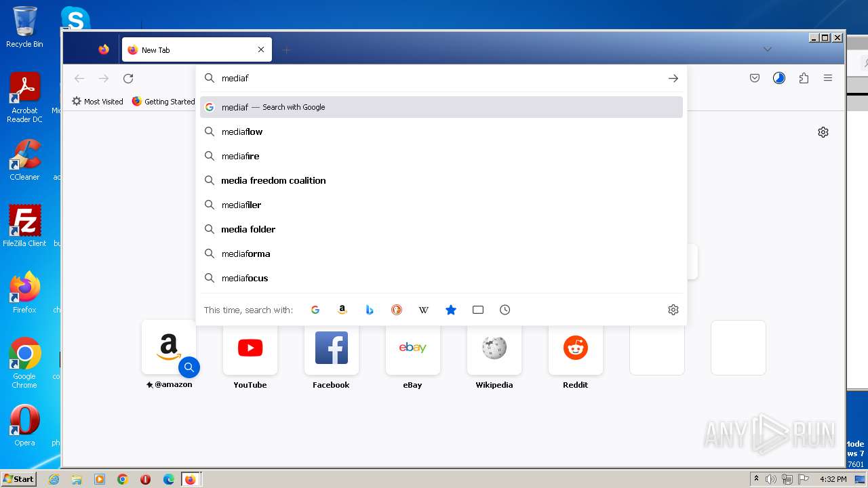The image size is (868, 488).
Task: Click Google Chrome desktop shortcut
Action: 24,363
